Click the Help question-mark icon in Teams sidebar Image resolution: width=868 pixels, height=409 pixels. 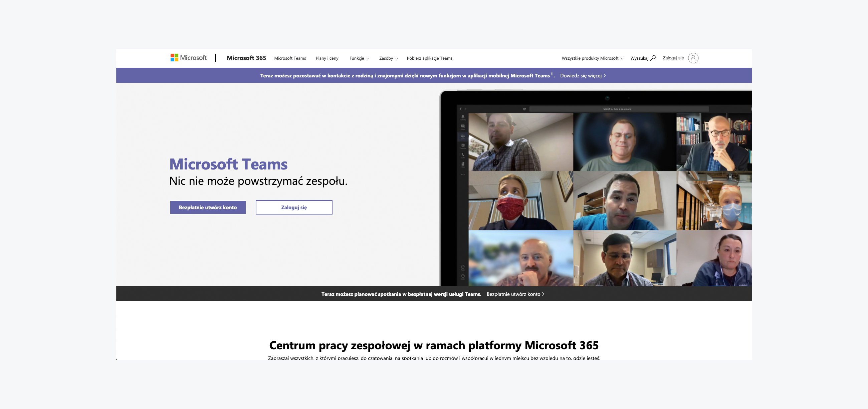pos(463,277)
